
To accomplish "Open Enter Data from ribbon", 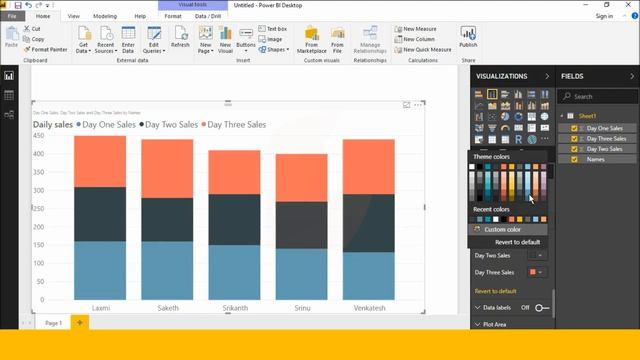I will point(128,40).
